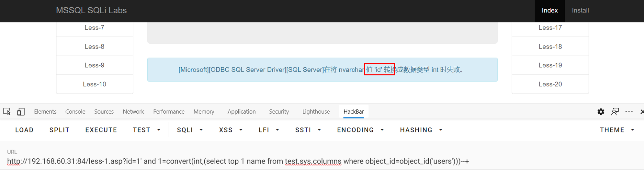Expand the SSTI dropdown menu

click(308, 130)
